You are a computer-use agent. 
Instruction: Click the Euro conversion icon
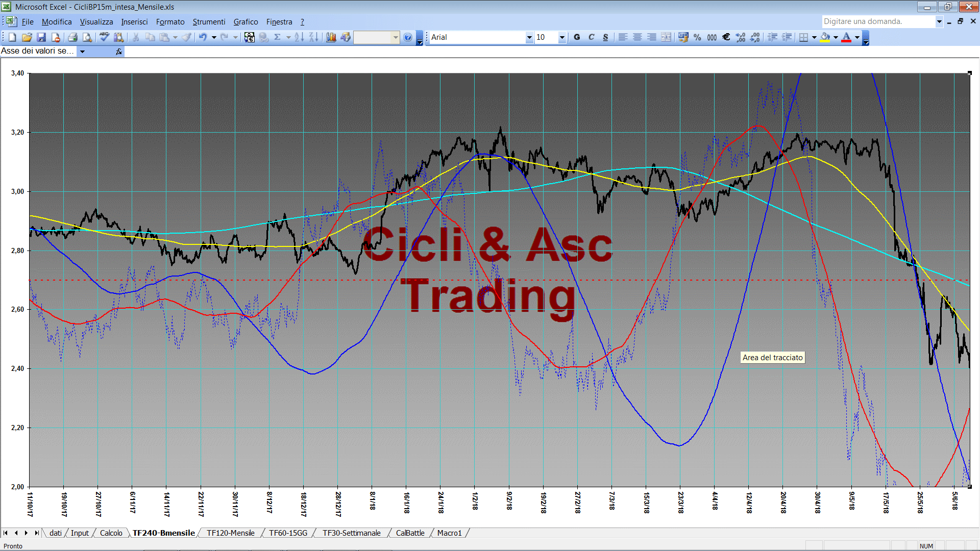point(250,37)
